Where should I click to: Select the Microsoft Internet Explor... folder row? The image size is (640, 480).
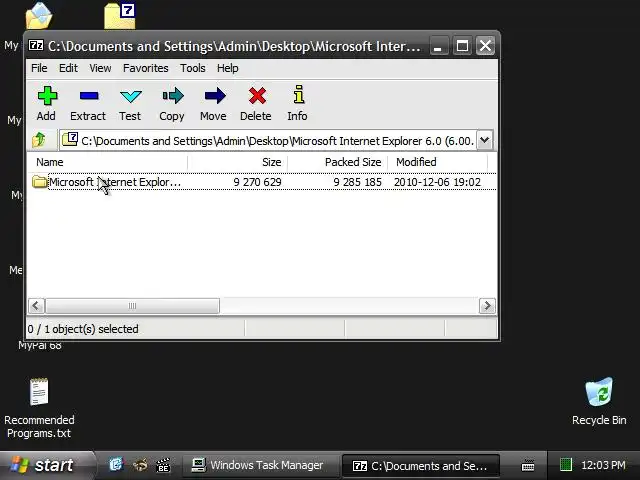point(262,182)
